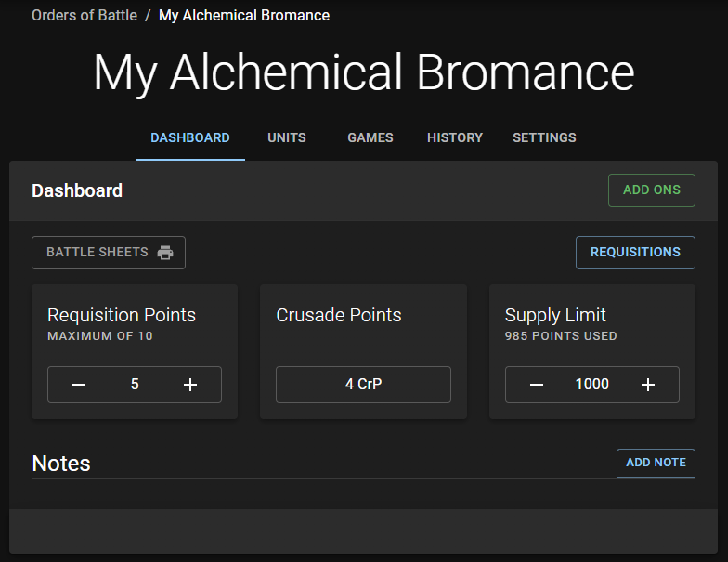This screenshot has height=562, width=728.
Task: Increase Requisition Points with plus icon
Action: coord(190,385)
